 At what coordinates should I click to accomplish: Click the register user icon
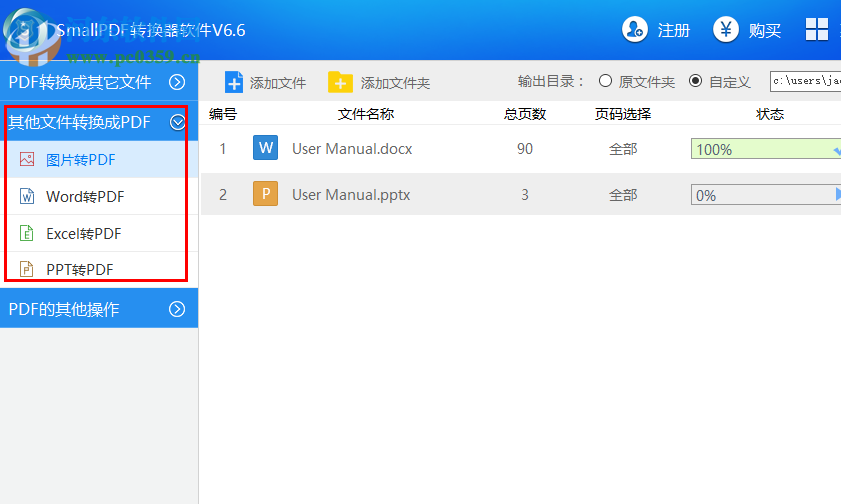tap(635, 29)
